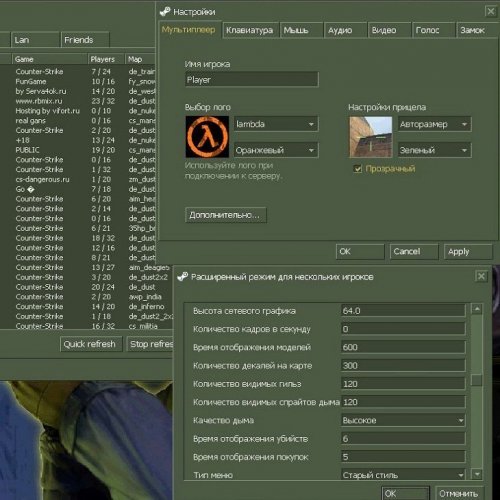Viewport: 500px width, 500px height.
Task: Switch to the Клавиатура tab
Action: point(250,30)
